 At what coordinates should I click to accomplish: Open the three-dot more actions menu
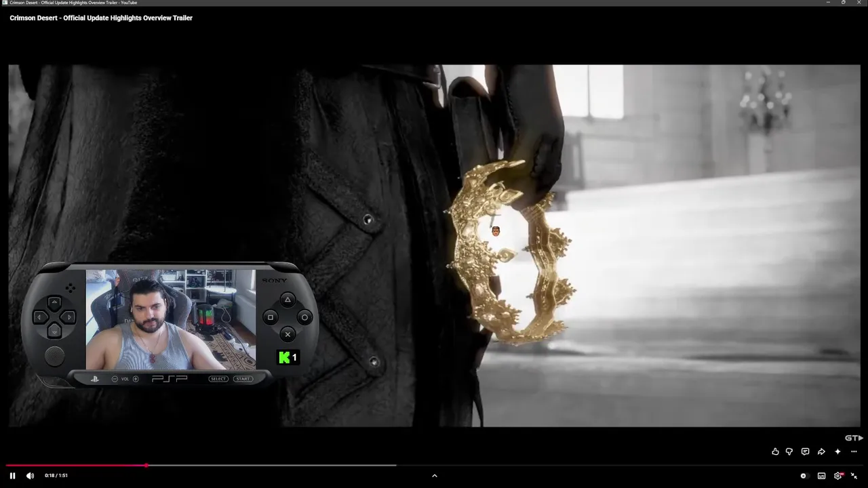[x=854, y=451]
